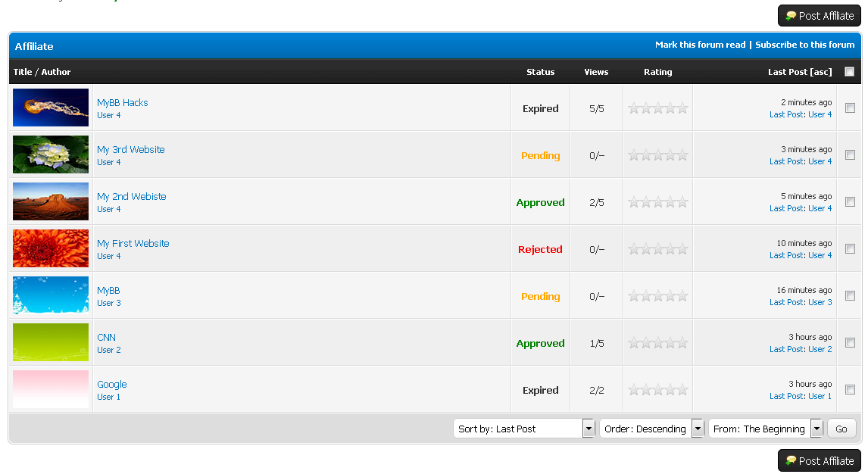Click the desert thumbnail for My 2nd Webiste
The image size is (868, 474).
click(51, 201)
